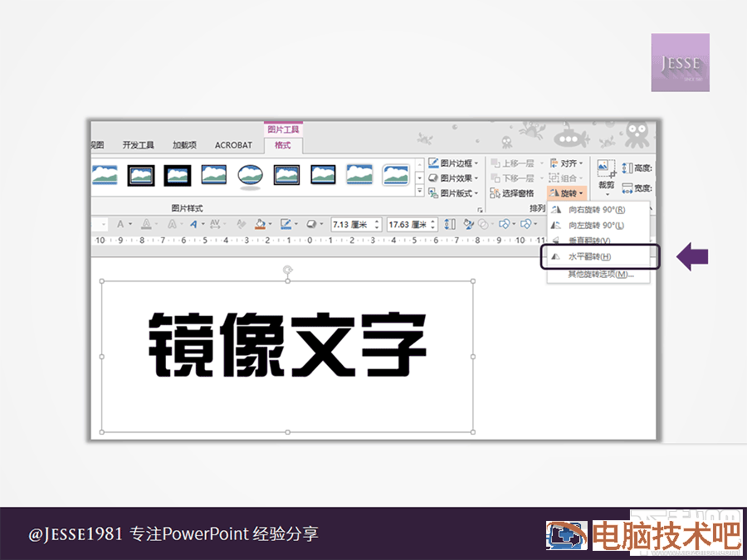The image size is (747, 560).
Task: Open the dropdown arrow below 裁剪
Action: 607,195
